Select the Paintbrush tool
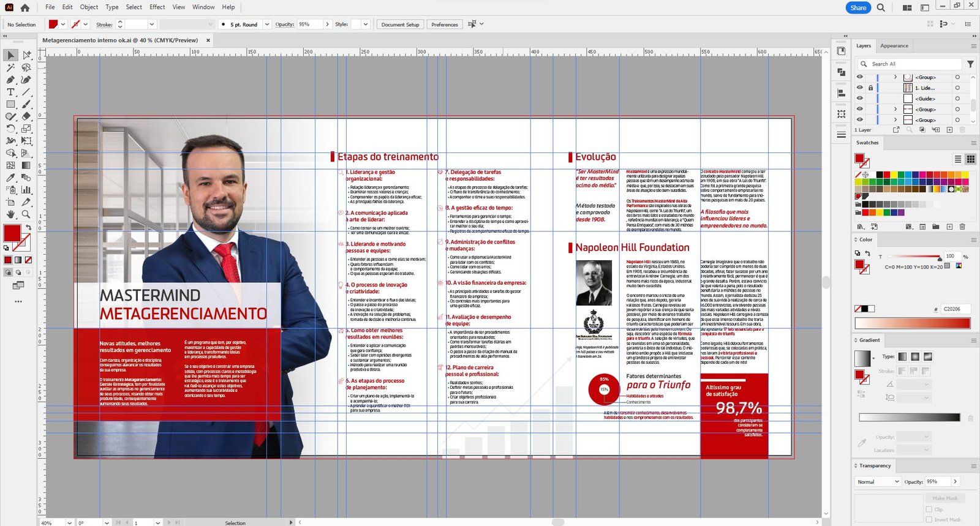The image size is (980, 526). pyautogui.click(x=26, y=104)
